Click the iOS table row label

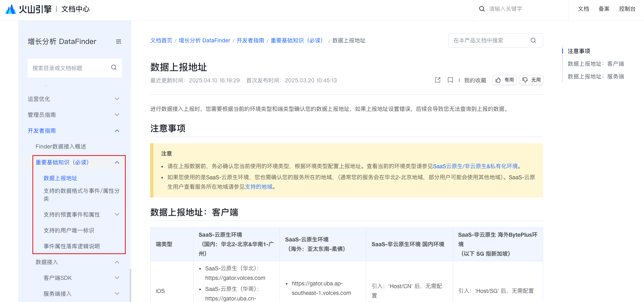[x=160, y=291]
